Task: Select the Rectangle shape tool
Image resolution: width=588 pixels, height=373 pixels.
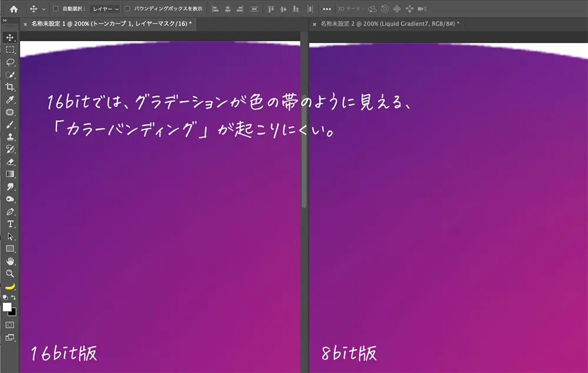Action: coord(10,249)
